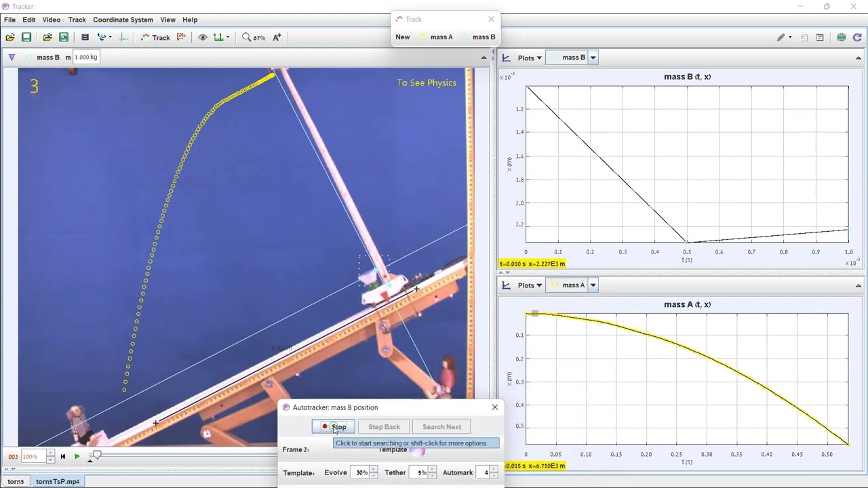Click the font size A+ icon

coord(277,37)
